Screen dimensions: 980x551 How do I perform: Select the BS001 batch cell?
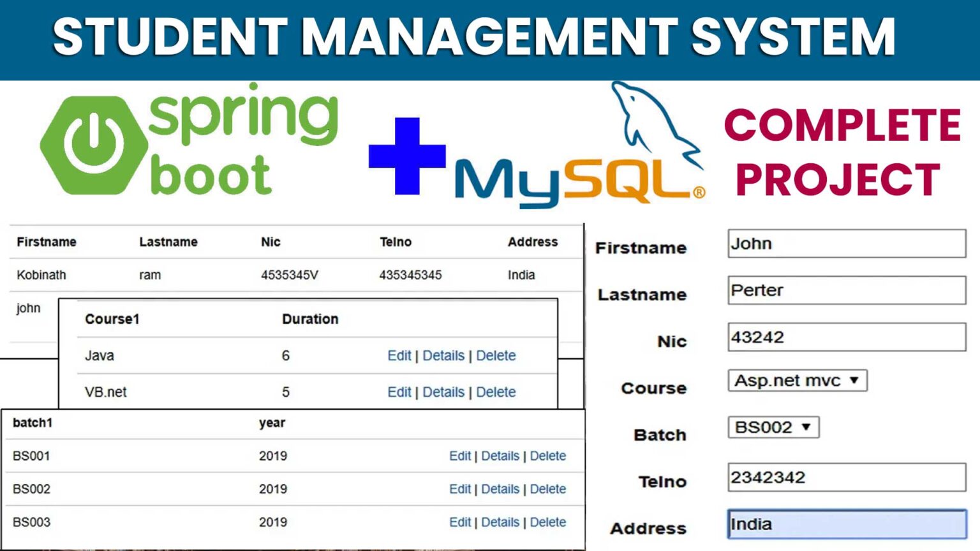(x=31, y=456)
